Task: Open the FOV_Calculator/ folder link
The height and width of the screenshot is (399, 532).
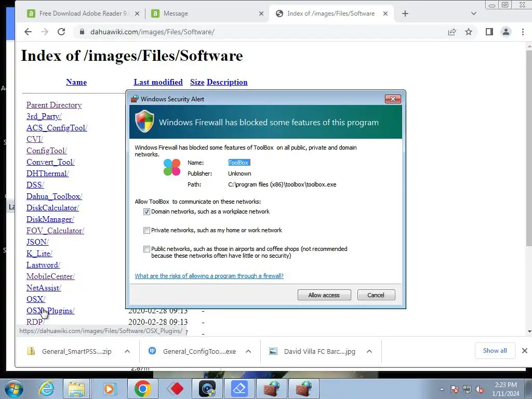Action: pyautogui.click(x=55, y=231)
